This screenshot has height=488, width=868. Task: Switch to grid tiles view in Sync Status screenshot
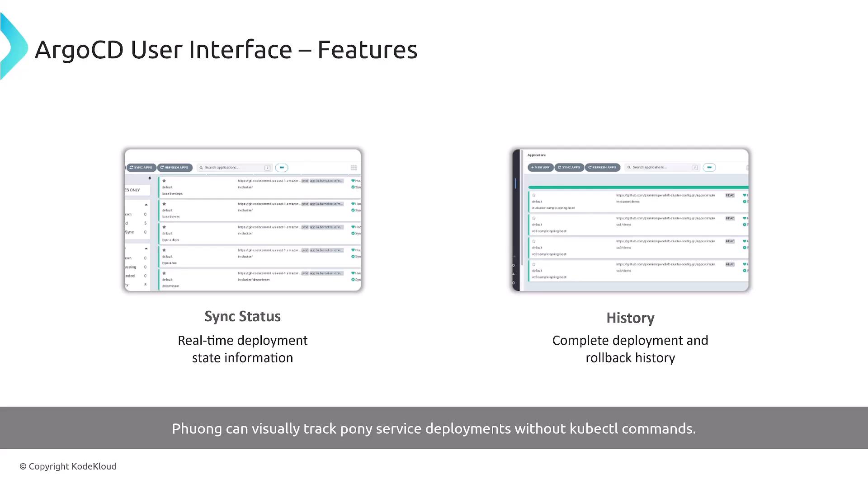pos(354,168)
